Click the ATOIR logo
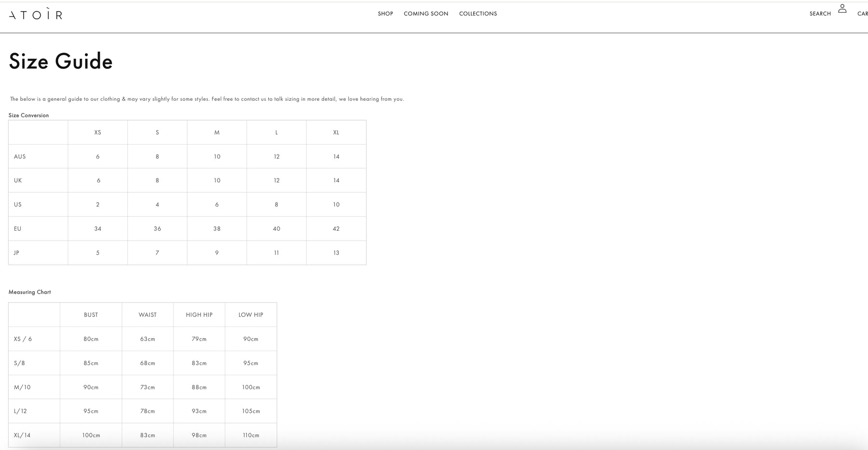This screenshot has width=868, height=450. point(36,14)
